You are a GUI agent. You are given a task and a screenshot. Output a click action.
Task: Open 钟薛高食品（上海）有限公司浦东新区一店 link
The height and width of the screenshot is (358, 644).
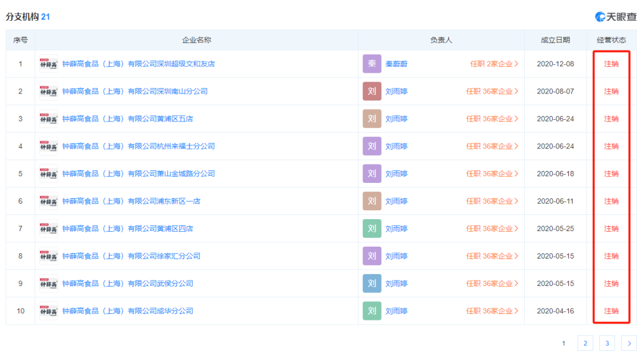coord(131,201)
